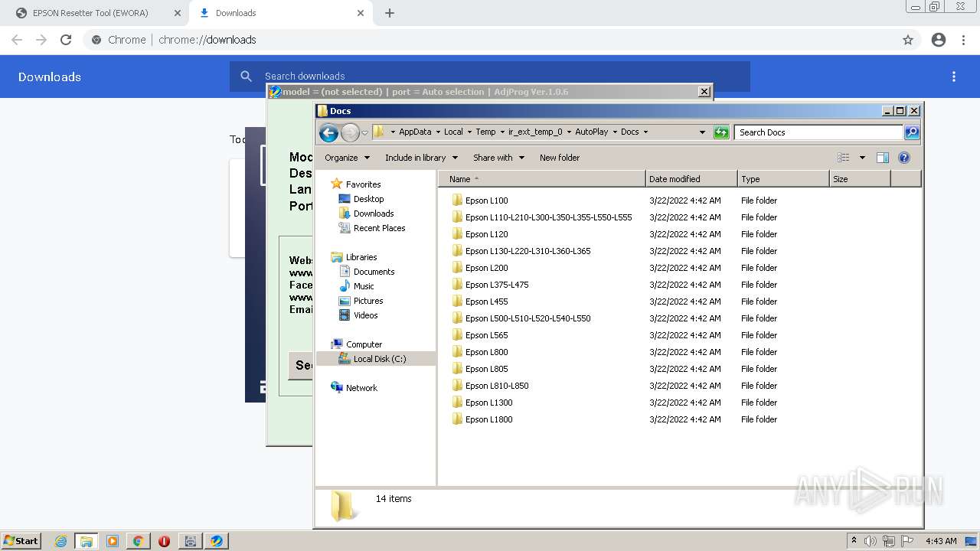
Task: Switch to Chrome from the taskbar
Action: coord(138,541)
